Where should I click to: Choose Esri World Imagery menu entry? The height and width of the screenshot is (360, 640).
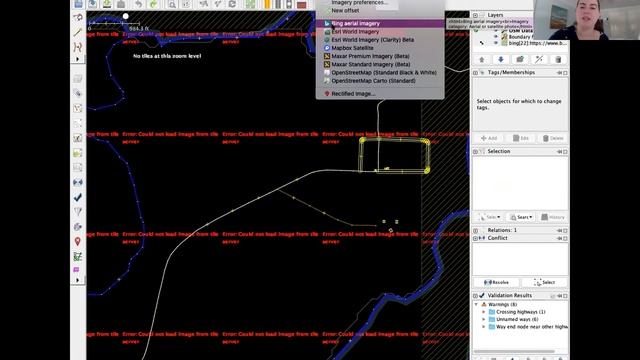pos(380,32)
